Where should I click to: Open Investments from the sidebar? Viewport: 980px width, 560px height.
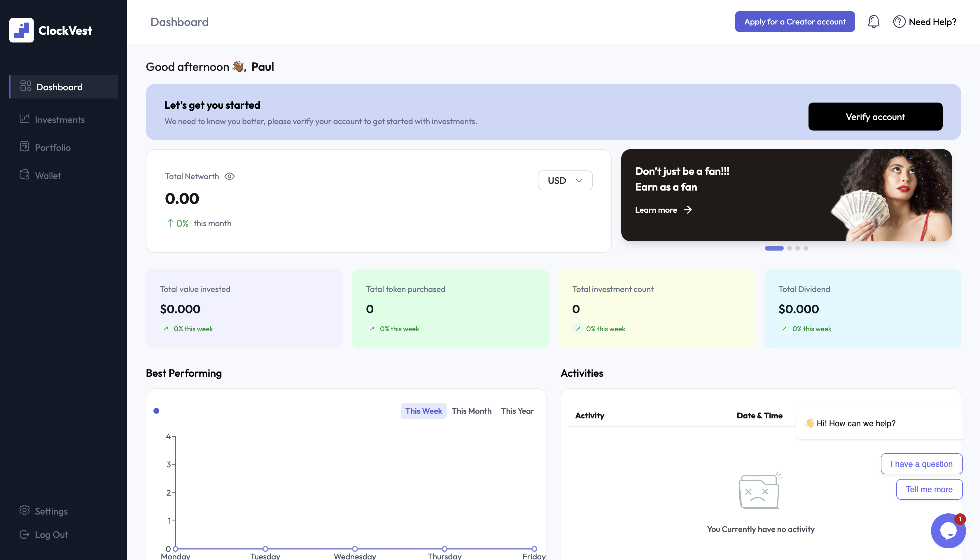pos(60,120)
